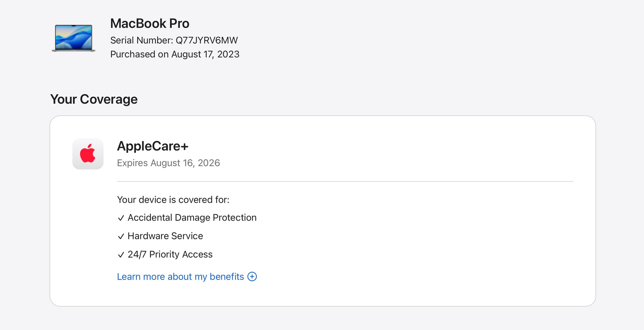Click the Your Coverage section heading
644x330 pixels.
[x=94, y=99]
